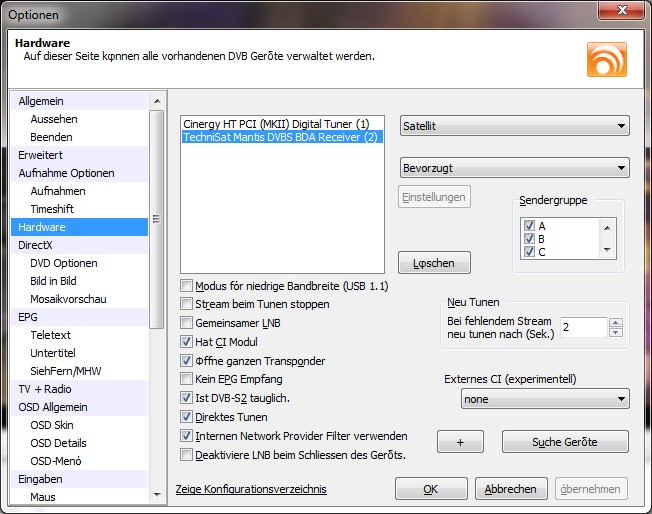Open Untertitel settings

coord(79,353)
